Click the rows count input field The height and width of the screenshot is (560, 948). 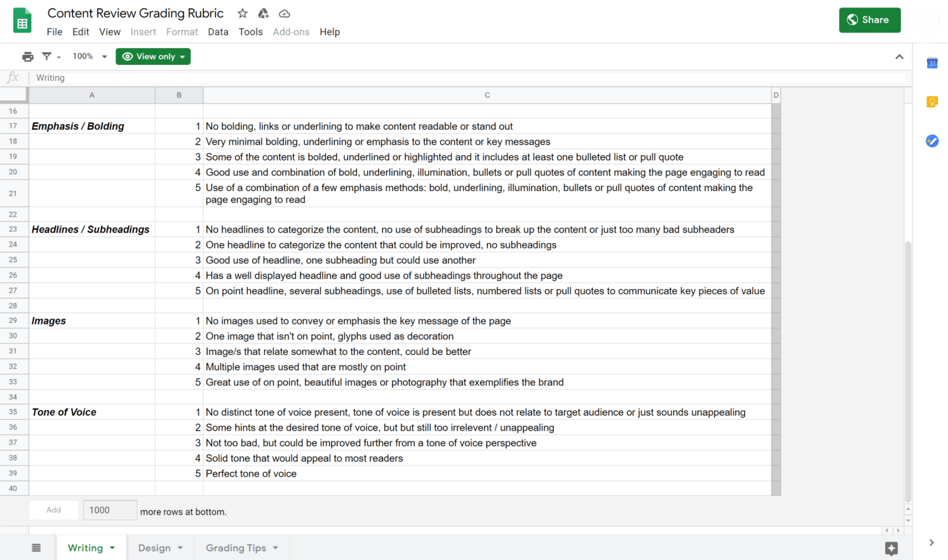pyautogui.click(x=110, y=511)
